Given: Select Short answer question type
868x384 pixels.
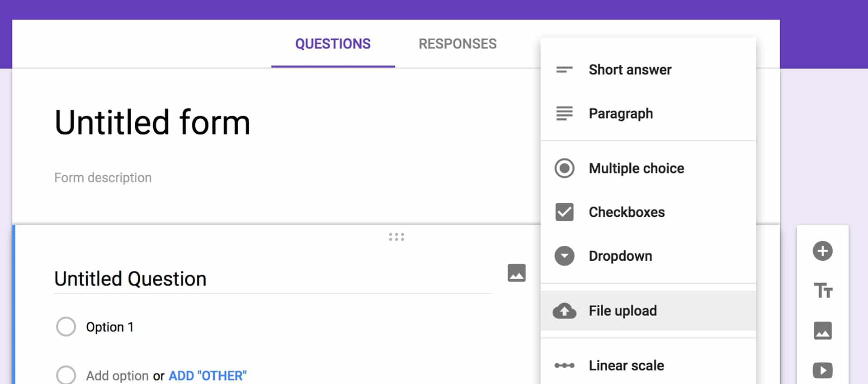Looking at the screenshot, I should point(648,70).
